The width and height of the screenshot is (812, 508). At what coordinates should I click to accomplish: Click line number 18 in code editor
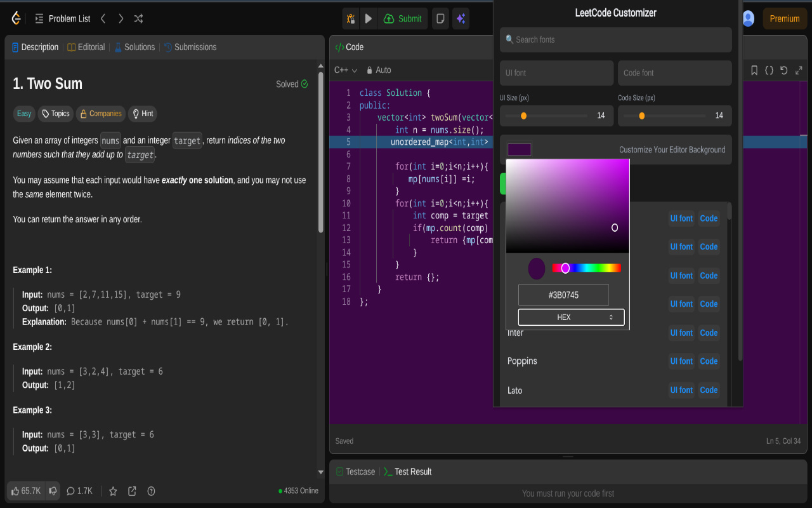click(346, 302)
